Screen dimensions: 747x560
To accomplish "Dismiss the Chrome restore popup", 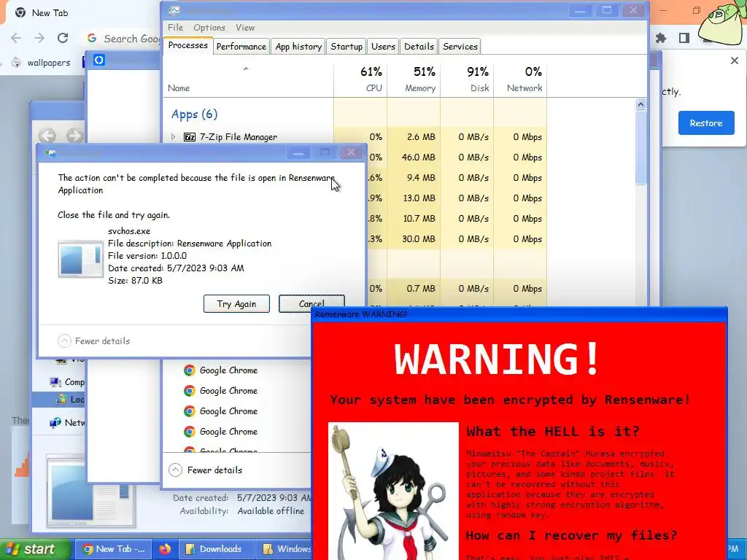I will [x=734, y=61].
